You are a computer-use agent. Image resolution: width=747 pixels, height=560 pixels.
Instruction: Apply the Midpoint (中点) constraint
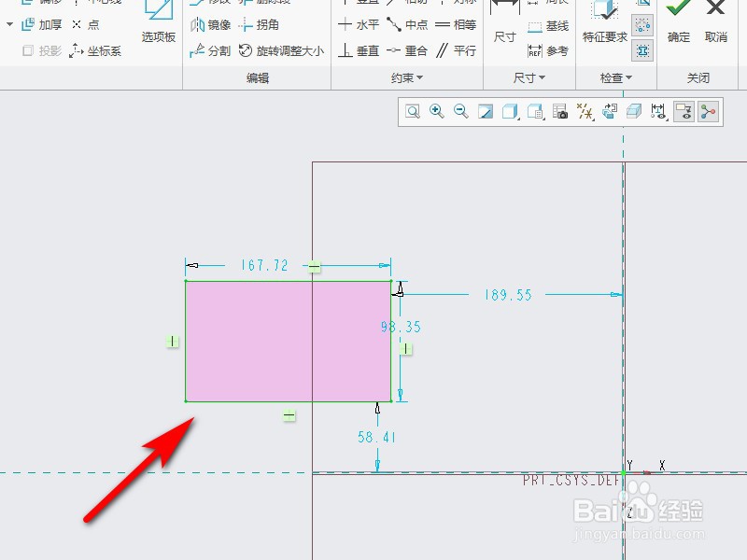point(407,25)
